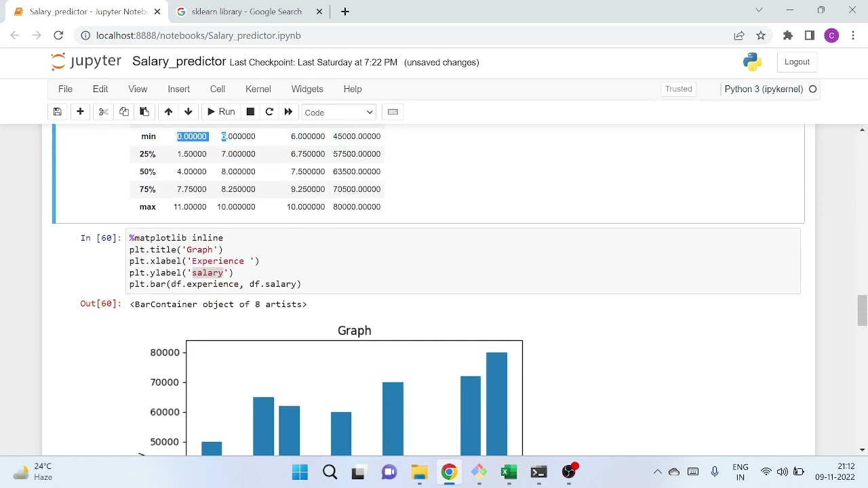Click the max row salary value 80000.00000
Screen dimensions: 868x488
tap(357, 207)
